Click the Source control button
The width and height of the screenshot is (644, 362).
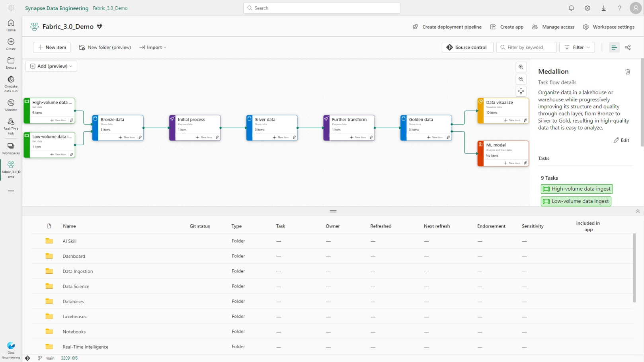pyautogui.click(x=467, y=47)
